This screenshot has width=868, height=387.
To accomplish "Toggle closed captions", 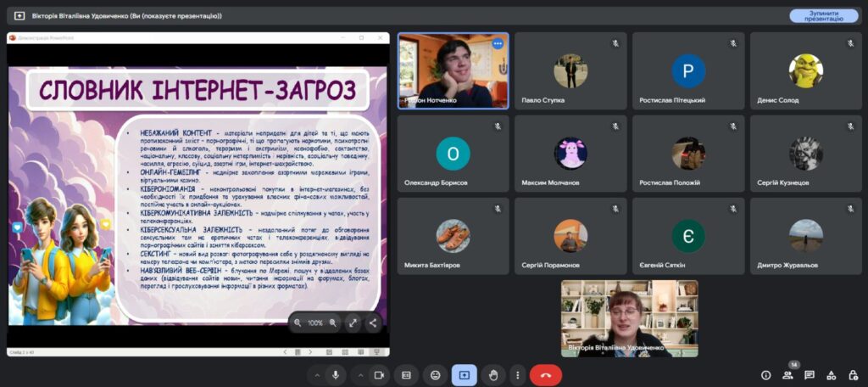I will (x=407, y=374).
